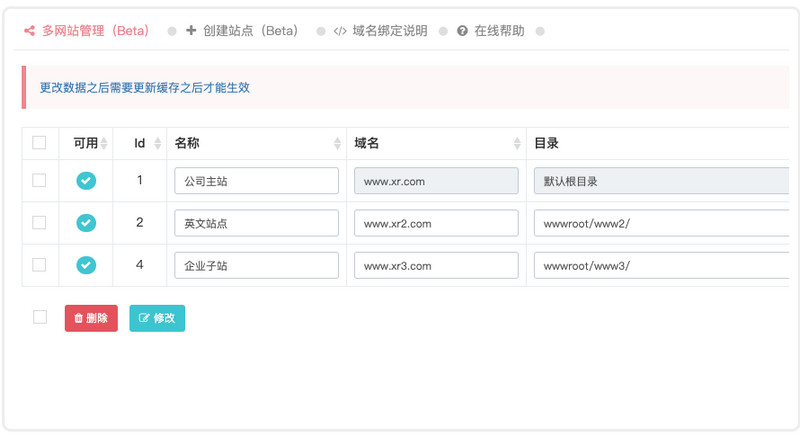This screenshot has width=800, height=437.
Task: Sort table by the 可用 column arrows
Action: click(104, 144)
